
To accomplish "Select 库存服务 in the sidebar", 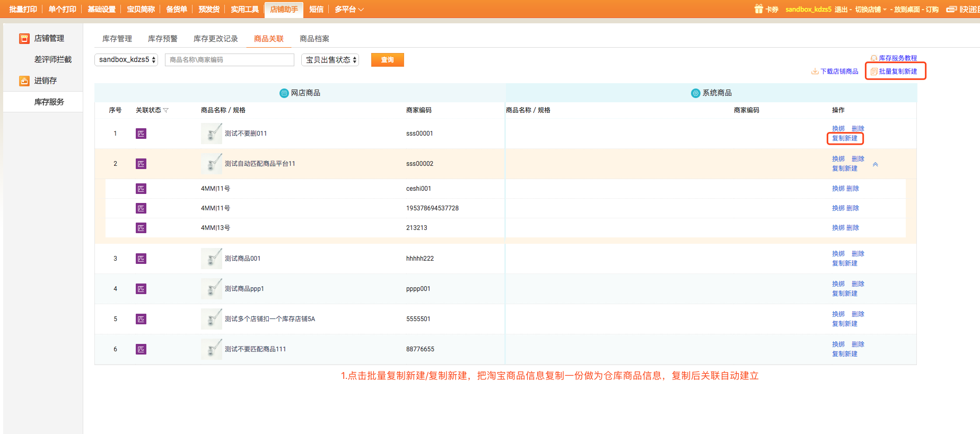I will point(49,102).
